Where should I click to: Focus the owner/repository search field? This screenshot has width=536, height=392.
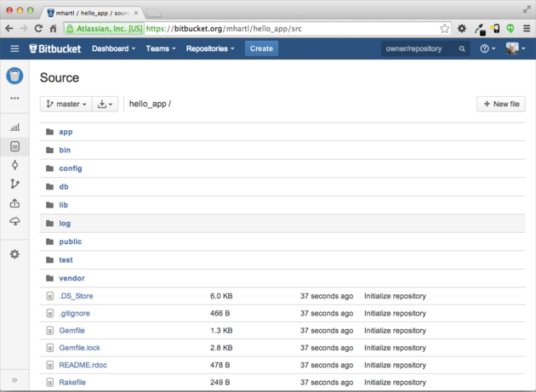tap(425, 48)
